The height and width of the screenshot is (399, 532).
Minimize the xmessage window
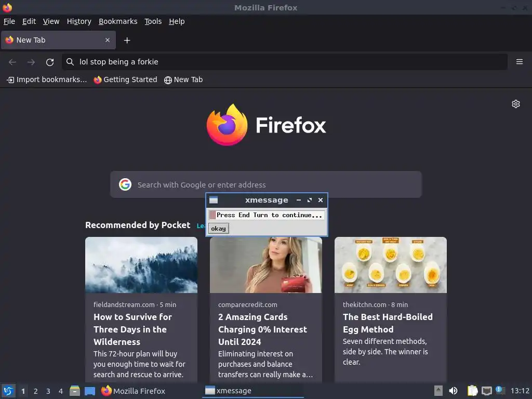click(x=299, y=200)
